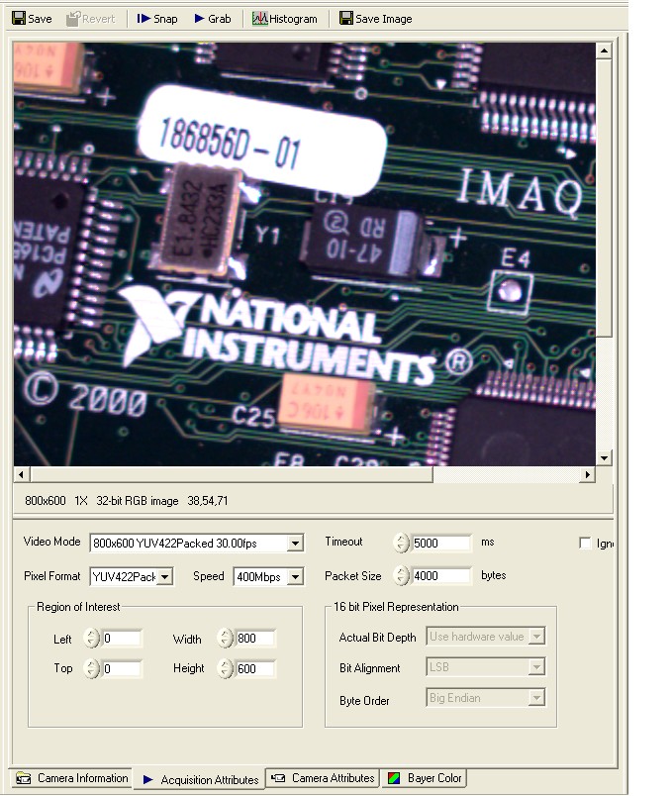Open the Pixel Format dropdown
Screen dimensions: 672x796
(x=164, y=577)
